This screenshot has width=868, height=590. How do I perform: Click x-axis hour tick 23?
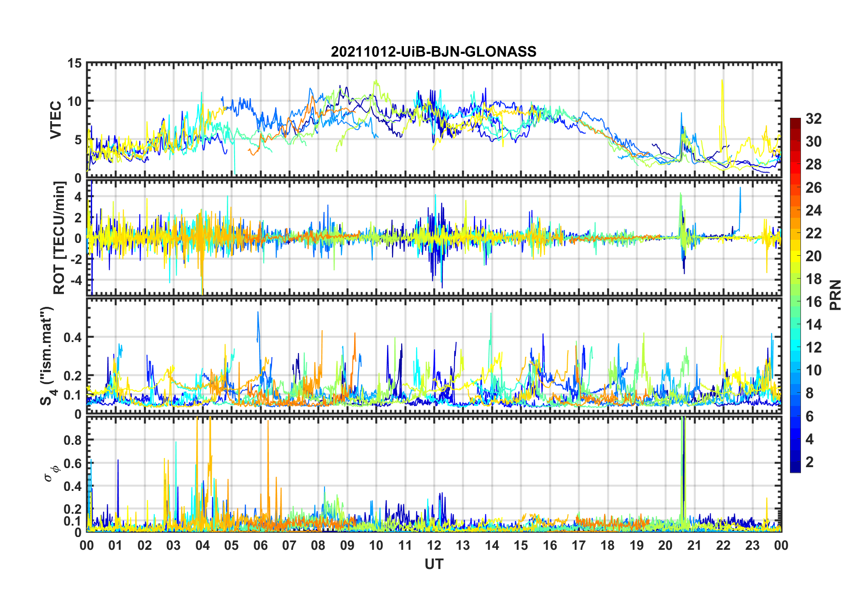coord(753,545)
